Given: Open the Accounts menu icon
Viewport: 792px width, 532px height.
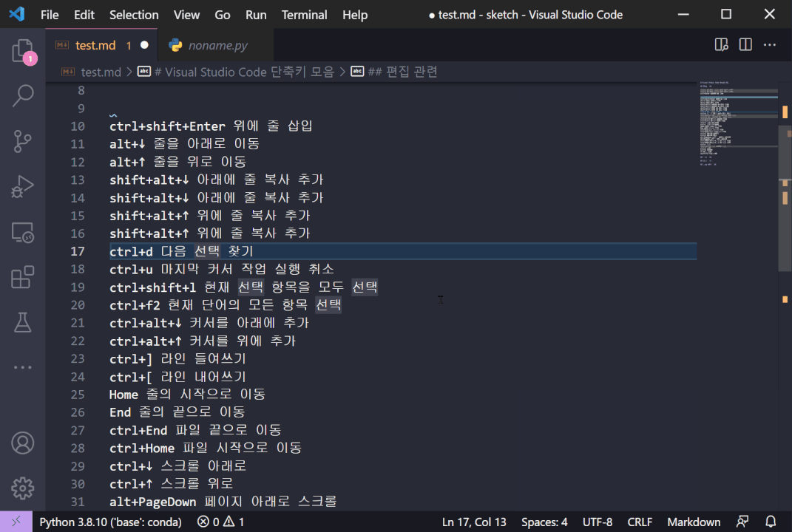Looking at the screenshot, I should click(x=23, y=443).
